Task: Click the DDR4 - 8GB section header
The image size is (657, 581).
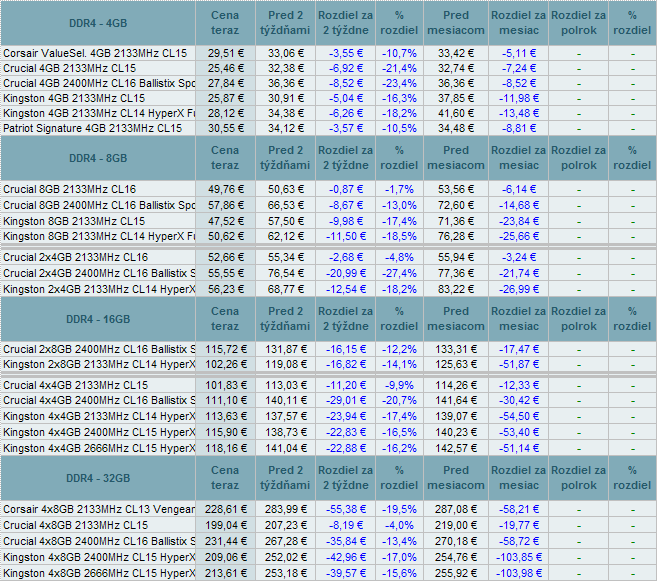Action: (x=98, y=158)
